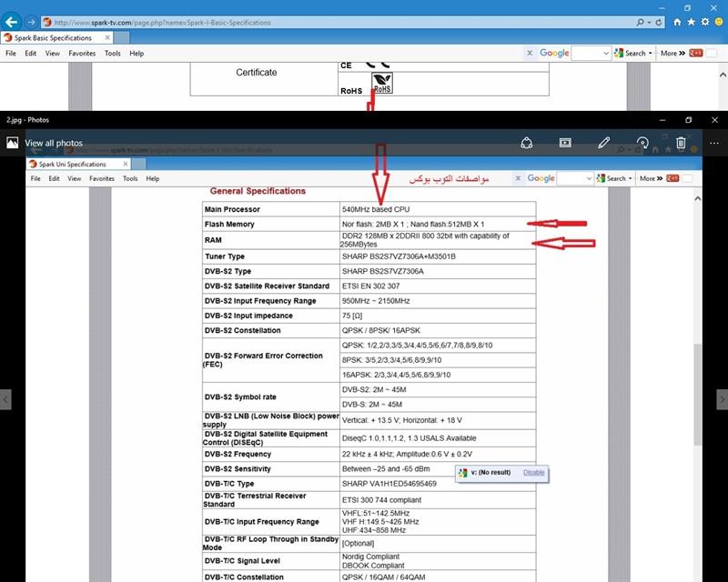Share the photo from the Photos toolbar
The height and width of the screenshot is (582, 728).
click(x=527, y=143)
